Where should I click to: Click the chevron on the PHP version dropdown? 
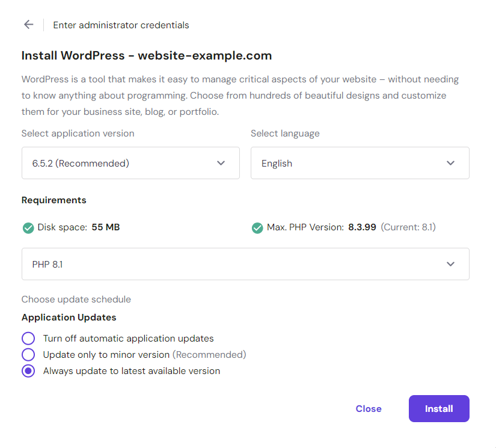click(450, 263)
